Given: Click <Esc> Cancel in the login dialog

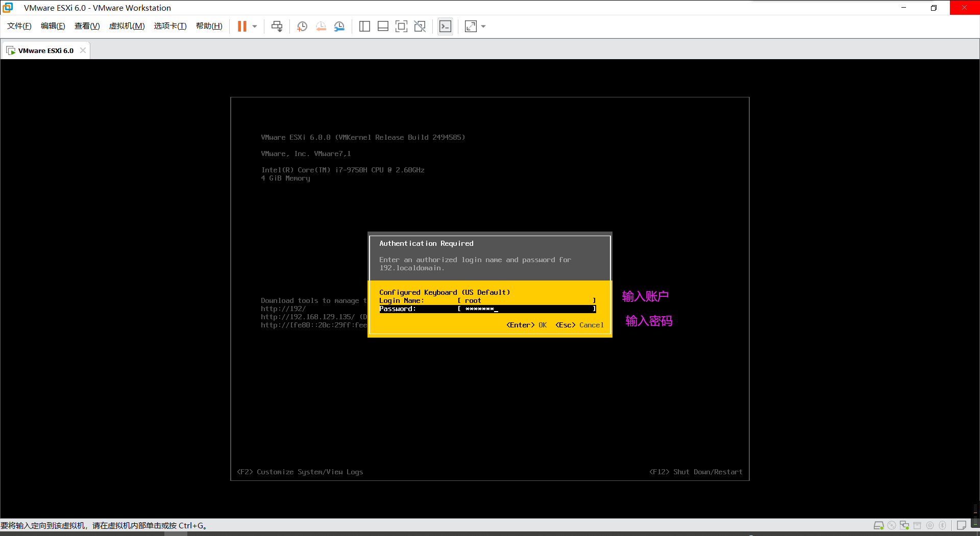Looking at the screenshot, I should [579, 325].
